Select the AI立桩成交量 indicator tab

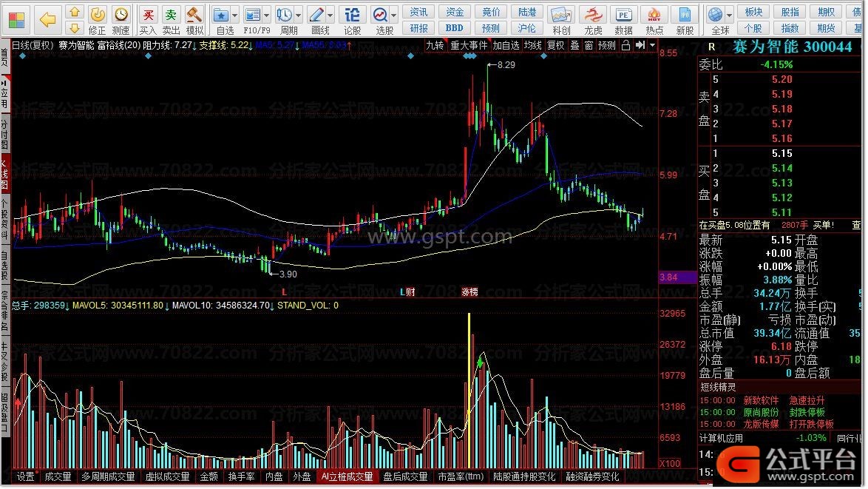pos(347,477)
